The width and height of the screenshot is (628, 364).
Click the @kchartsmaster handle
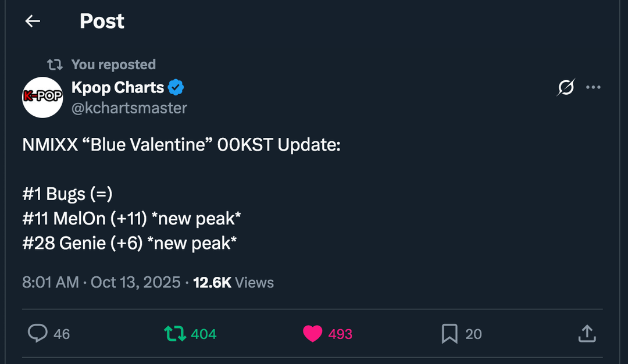[x=129, y=108]
